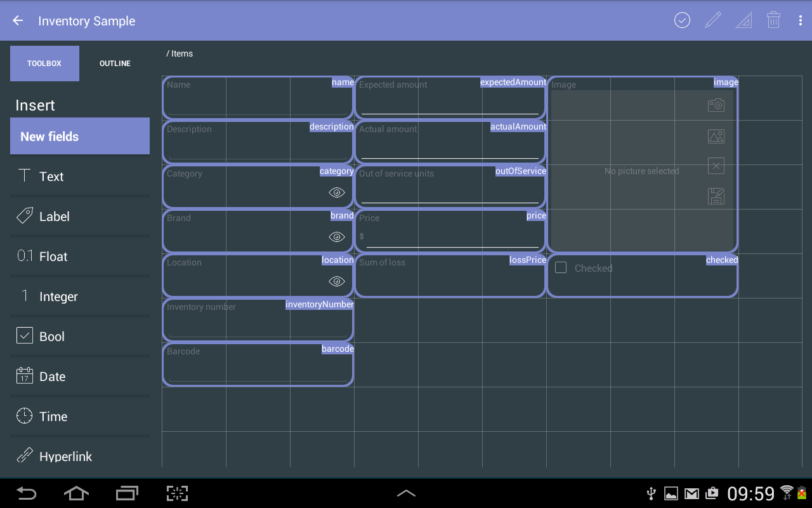Click the 'Inventory Sample' title
This screenshot has width=812, height=508.
point(87,21)
